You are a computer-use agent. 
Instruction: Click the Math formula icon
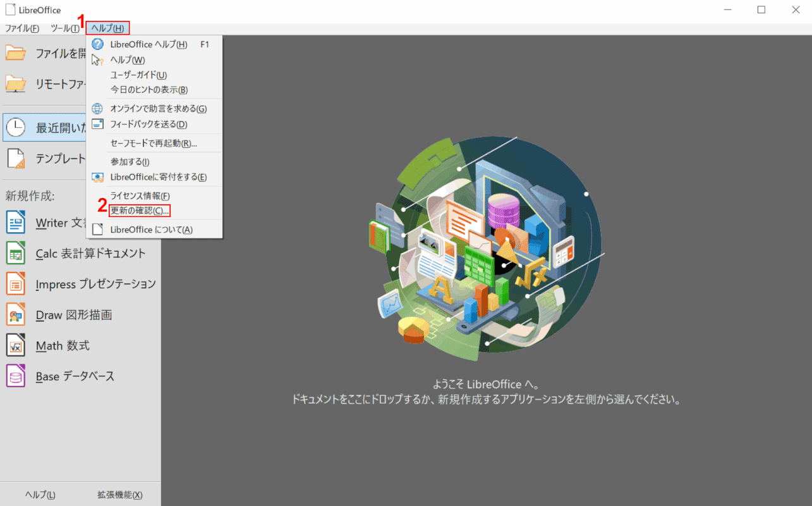point(16,345)
